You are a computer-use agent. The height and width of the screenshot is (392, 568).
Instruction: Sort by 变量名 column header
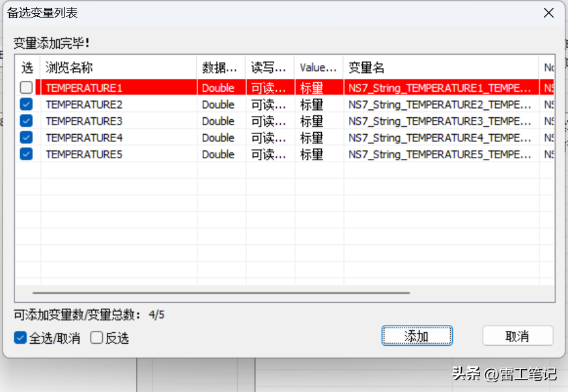440,67
